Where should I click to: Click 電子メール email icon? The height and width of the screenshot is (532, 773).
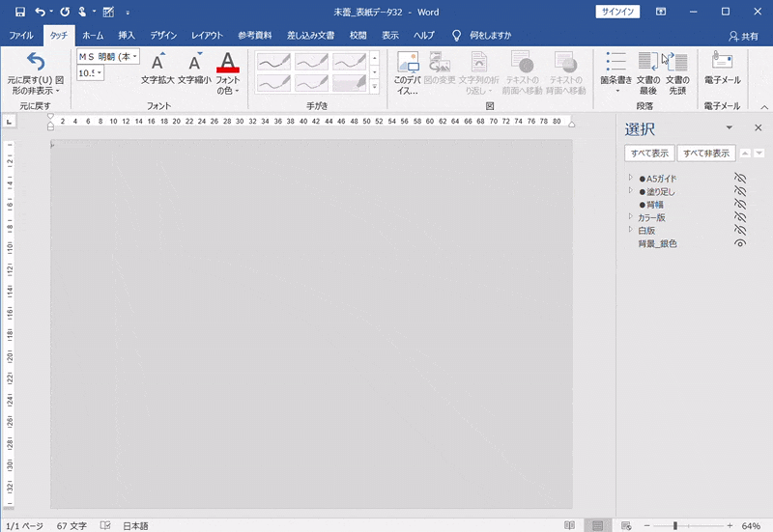(722, 61)
